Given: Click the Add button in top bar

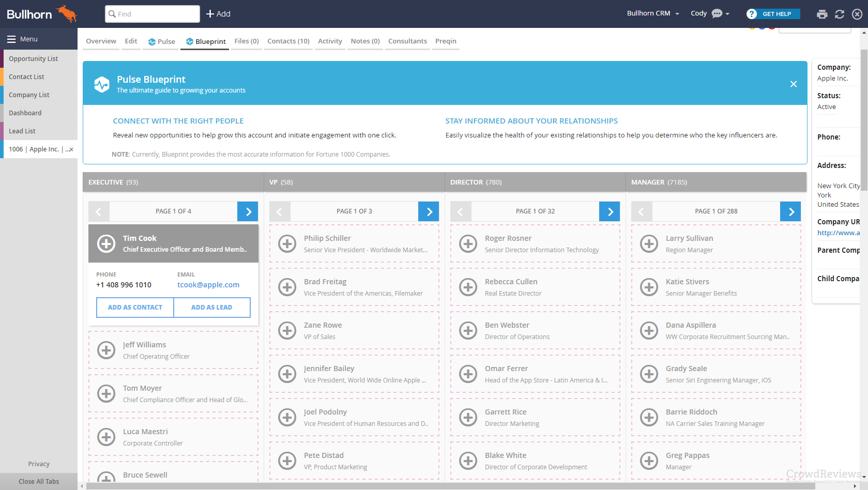Looking at the screenshot, I should click(218, 14).
